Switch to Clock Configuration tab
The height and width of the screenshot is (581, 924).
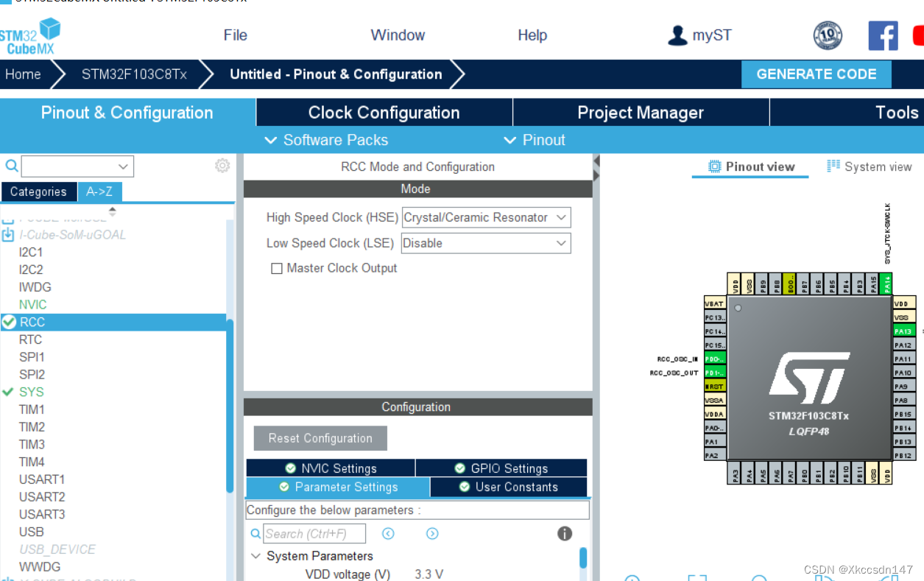tap(384, 113)
